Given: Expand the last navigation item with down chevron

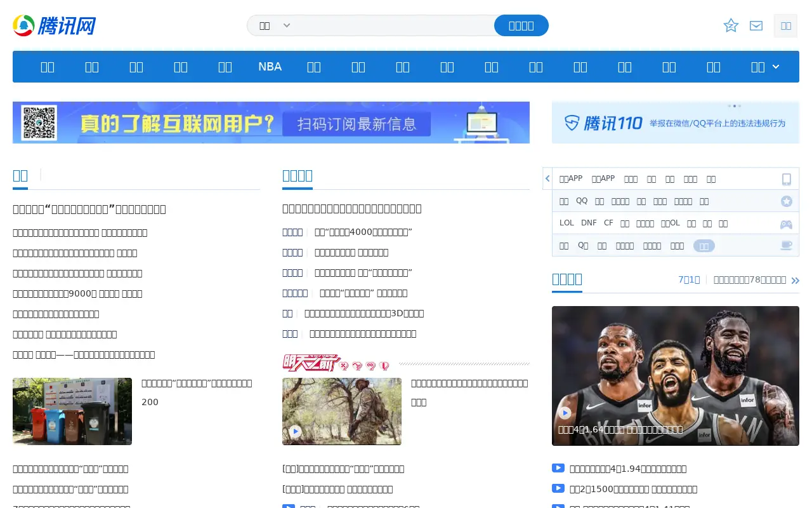Looking at the screenshot, I should pyautogui.click(x=765, y=67).
